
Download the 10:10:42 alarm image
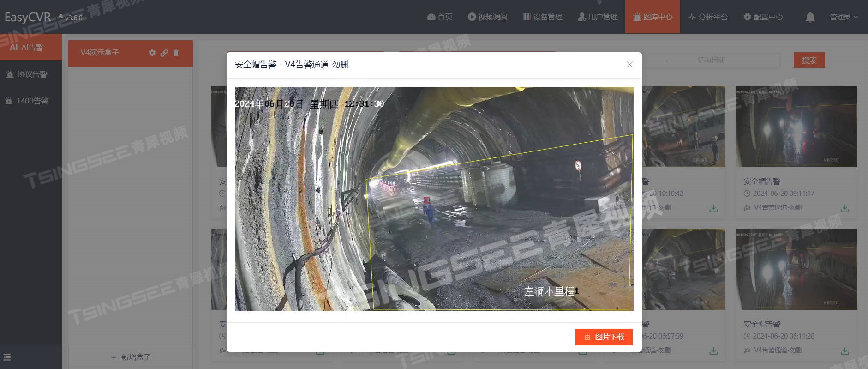713,208
